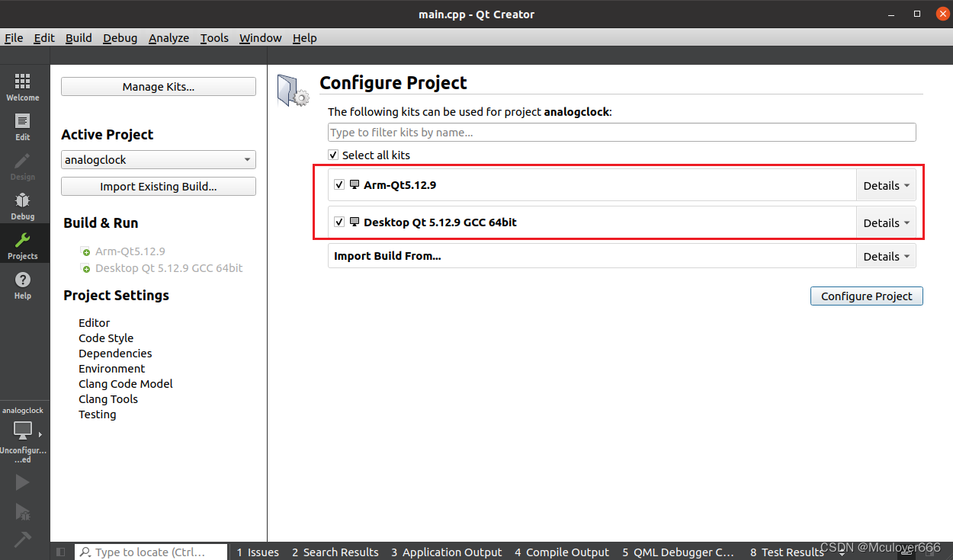
Task: Expand Details for Desktop Qt 5.12.9 GCC
Action: point(886,222)
